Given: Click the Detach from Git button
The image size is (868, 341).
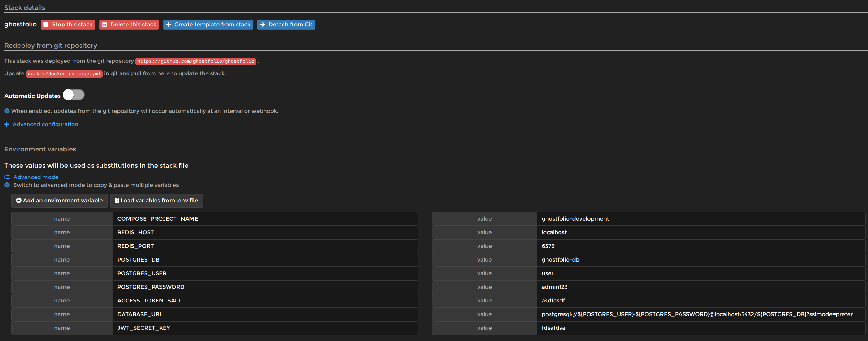Looking at the screenshot, I should (286, 24).
